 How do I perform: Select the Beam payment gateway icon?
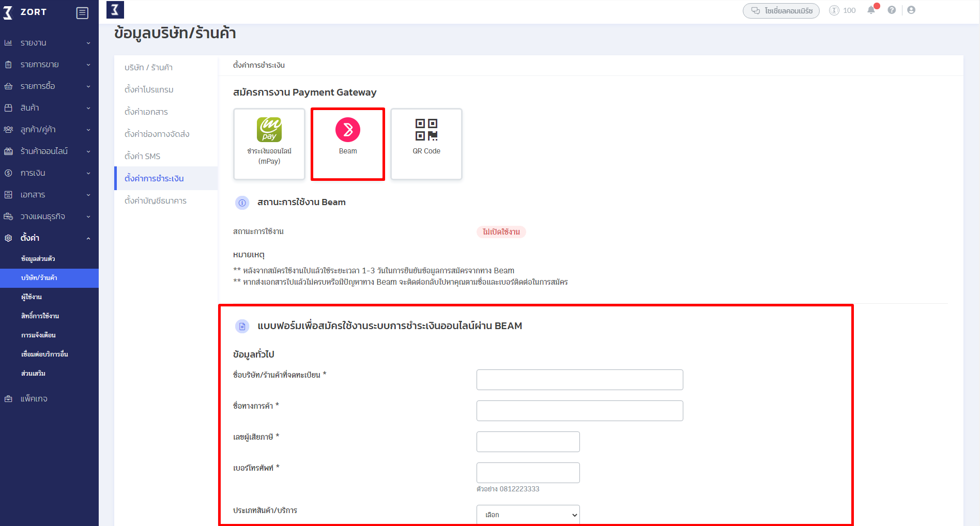347,131
